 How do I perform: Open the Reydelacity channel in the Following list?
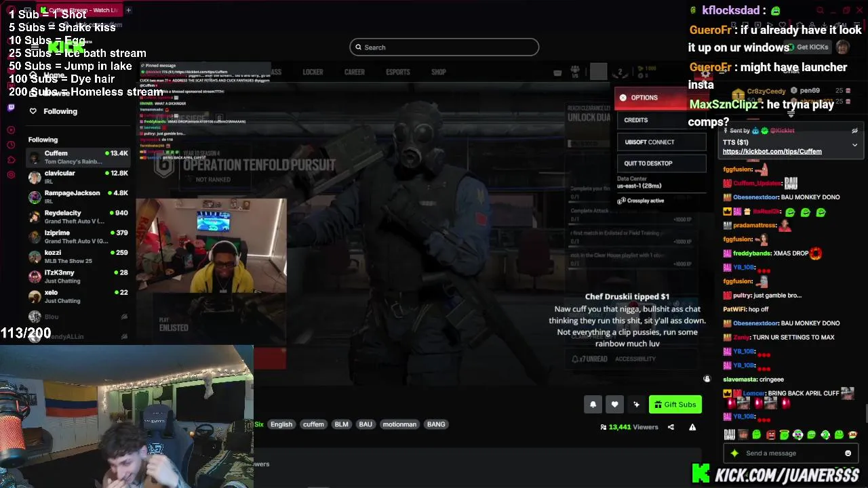pos(79,217)
